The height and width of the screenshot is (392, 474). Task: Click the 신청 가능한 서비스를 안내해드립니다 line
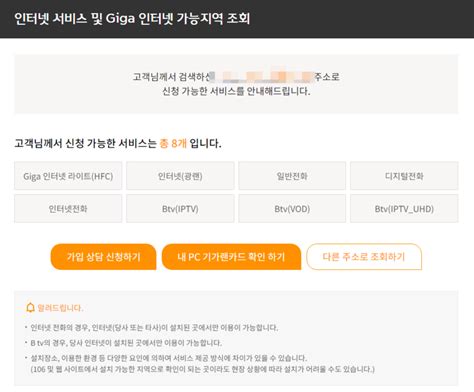pos(236,91)
